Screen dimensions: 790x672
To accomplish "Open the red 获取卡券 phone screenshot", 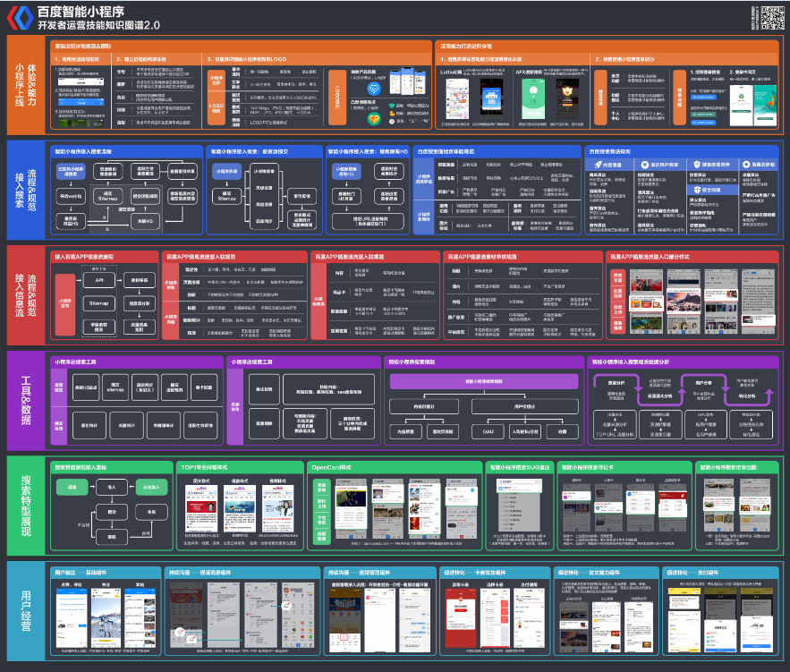I will (x=461, y=617).
